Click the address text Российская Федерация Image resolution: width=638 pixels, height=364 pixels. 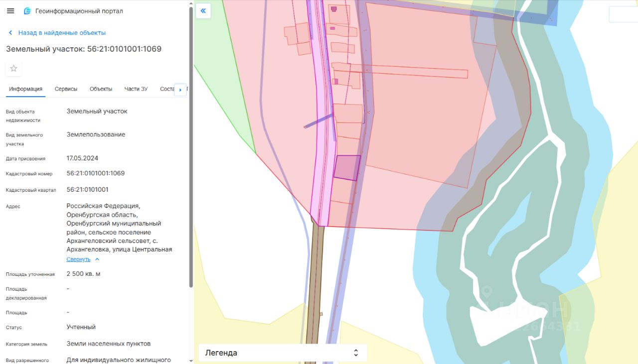coord(103,206)
